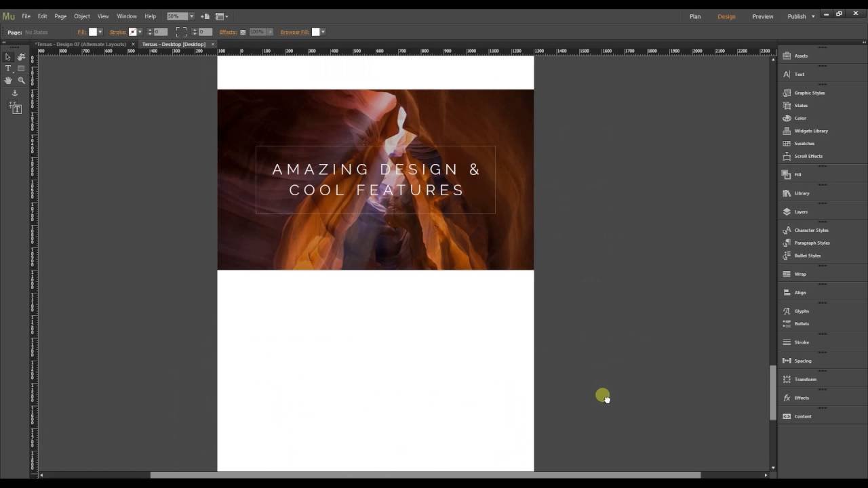Click the corner radius options icon
This screenshot has width=868, height=488.
[181, 32]
